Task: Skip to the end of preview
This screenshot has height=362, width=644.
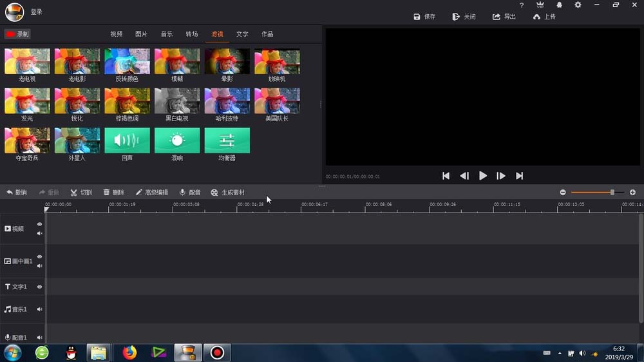Action: pos(520,176)
